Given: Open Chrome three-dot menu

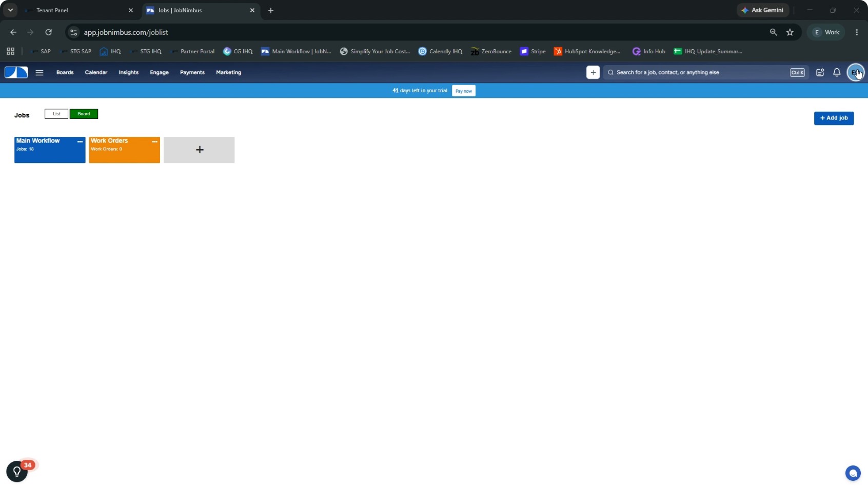Looking at the screenshot, I should (x=857, y=32).
